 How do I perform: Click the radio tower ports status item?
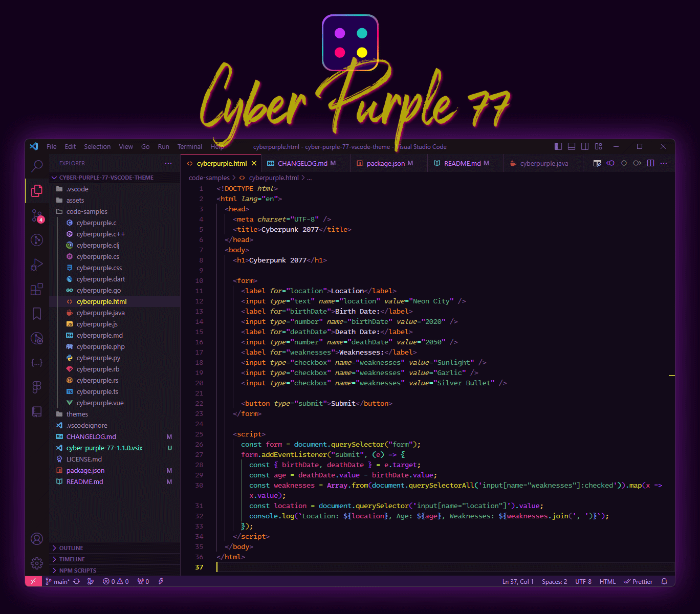coord(143,581)
